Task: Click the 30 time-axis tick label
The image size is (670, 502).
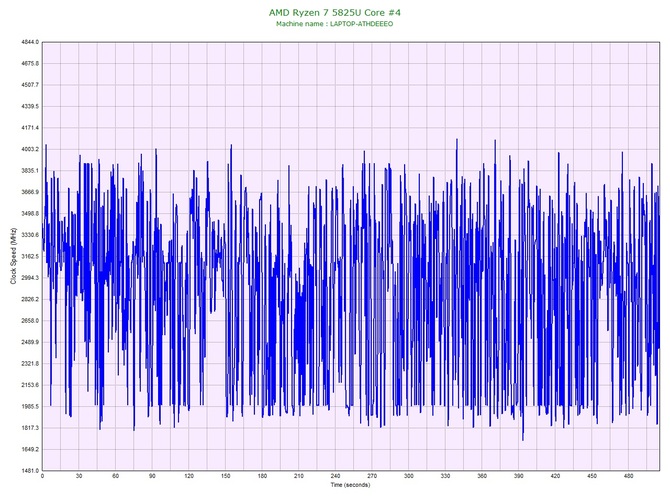Action: [79, 476]
